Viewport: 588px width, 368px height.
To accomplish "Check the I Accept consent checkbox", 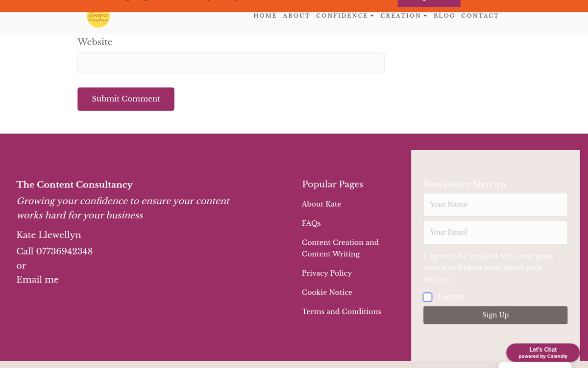I will point(427,297).
